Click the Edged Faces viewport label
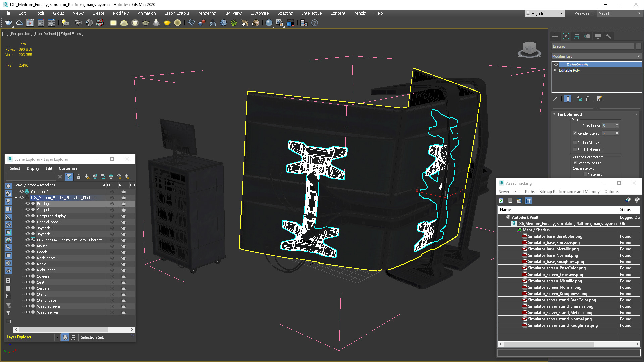 point(71,34)
